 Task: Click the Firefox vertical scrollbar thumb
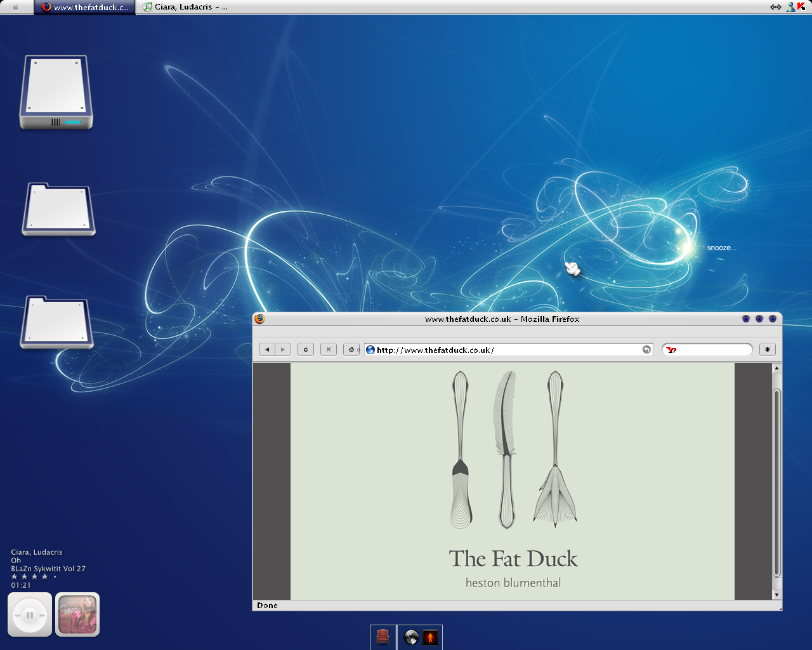coord(776,484)
